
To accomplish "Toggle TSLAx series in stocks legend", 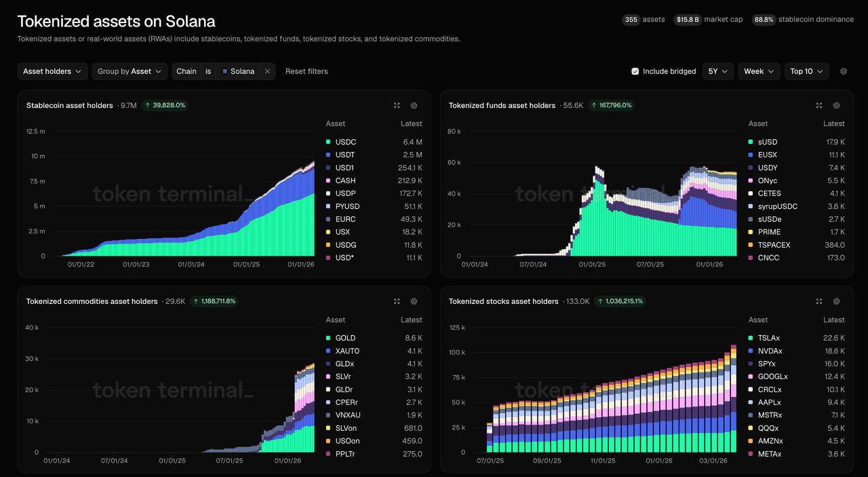I will coord(770,338).
